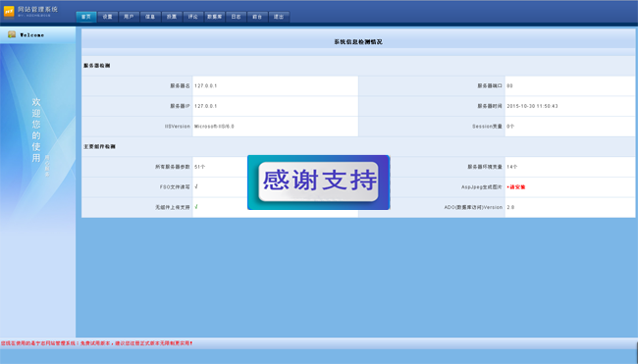Click the 服务器环境变量 label
Screen dimensions: 638x364
(x=485, y=167)
